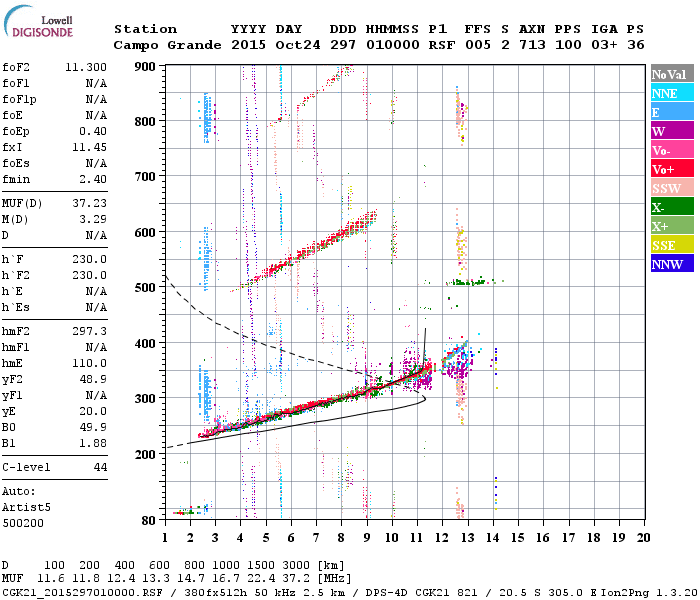Click the 500 km height axis label
The width and height of the screenshot is (700, 600).
coord(145,287)
